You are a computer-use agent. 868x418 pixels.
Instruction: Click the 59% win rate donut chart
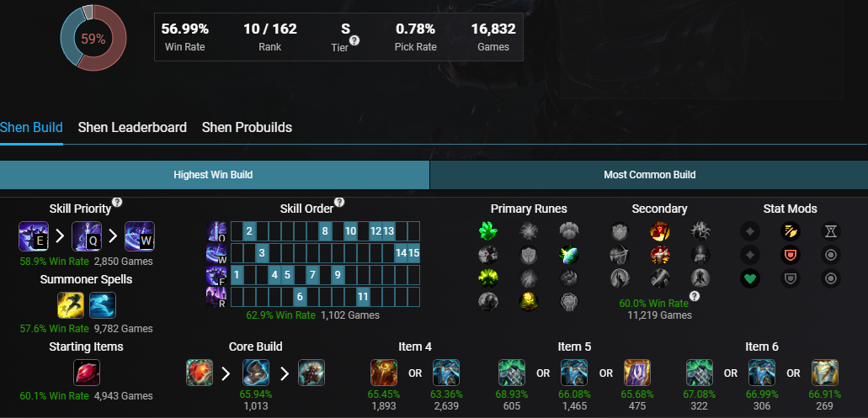coord(93,38)
